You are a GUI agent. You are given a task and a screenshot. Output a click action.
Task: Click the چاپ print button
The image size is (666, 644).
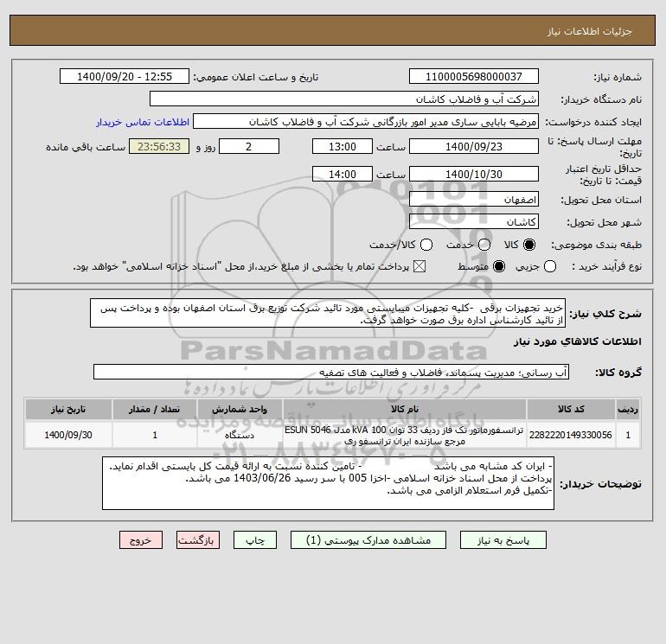[x=255, y=540]
